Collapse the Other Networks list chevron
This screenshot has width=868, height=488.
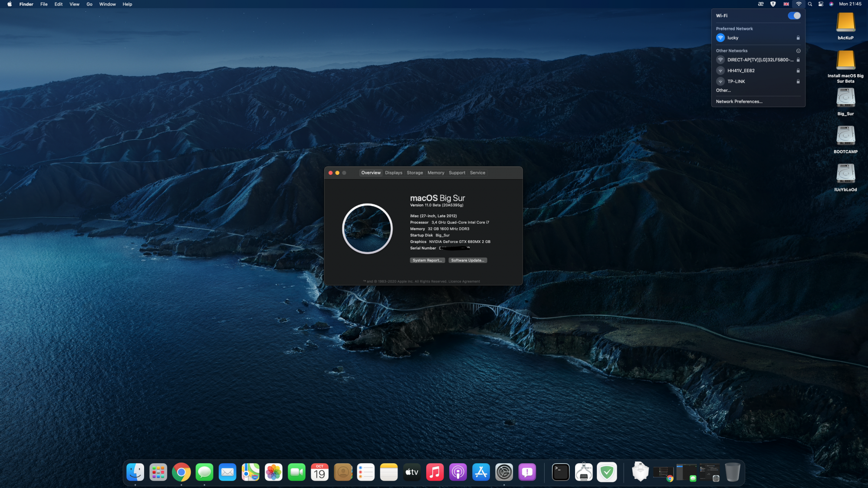click(798, 51)
